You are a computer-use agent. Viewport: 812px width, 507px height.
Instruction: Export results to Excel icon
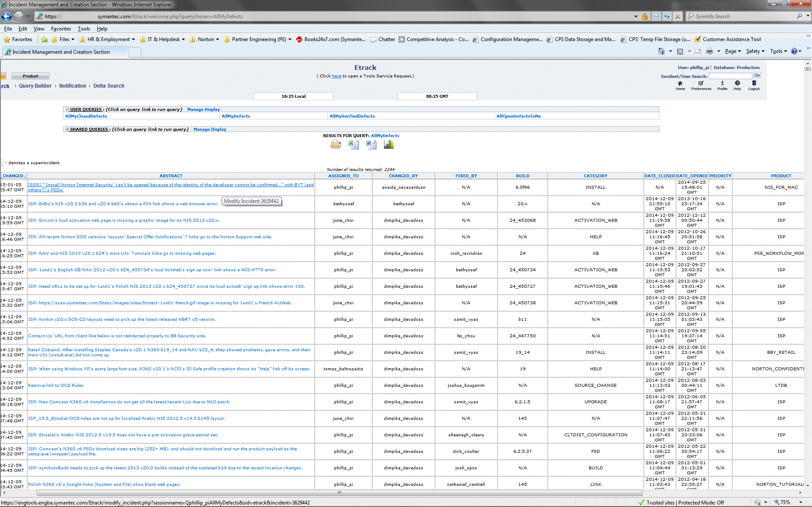coord(353,145)
